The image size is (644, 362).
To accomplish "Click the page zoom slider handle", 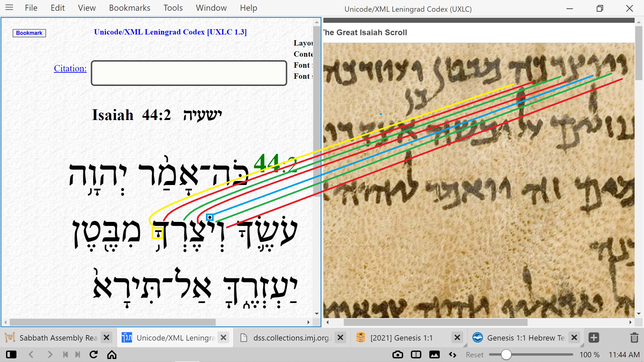I will point(506,355).
